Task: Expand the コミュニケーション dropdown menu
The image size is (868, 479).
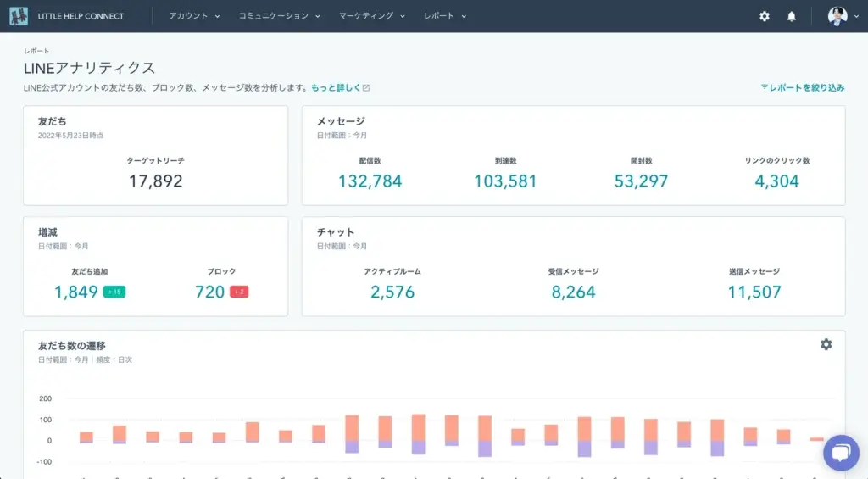Action: tap(279, 16)
